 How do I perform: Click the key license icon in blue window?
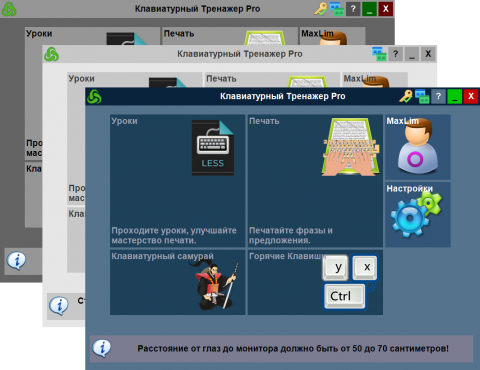(x=406, y=96)
